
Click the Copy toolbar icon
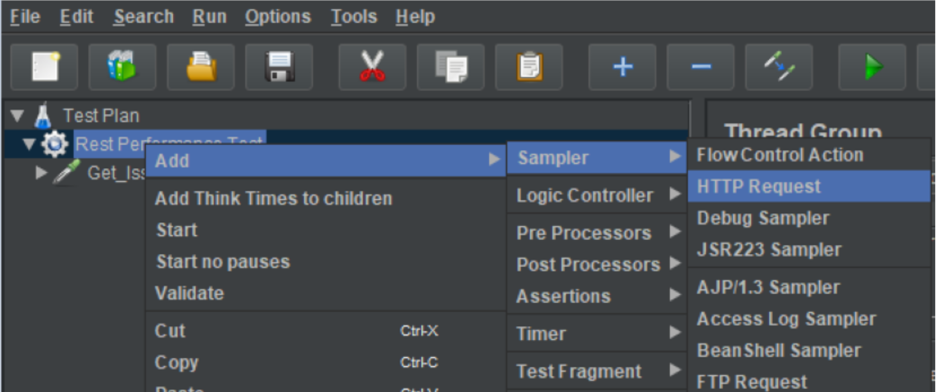point(451,67)
